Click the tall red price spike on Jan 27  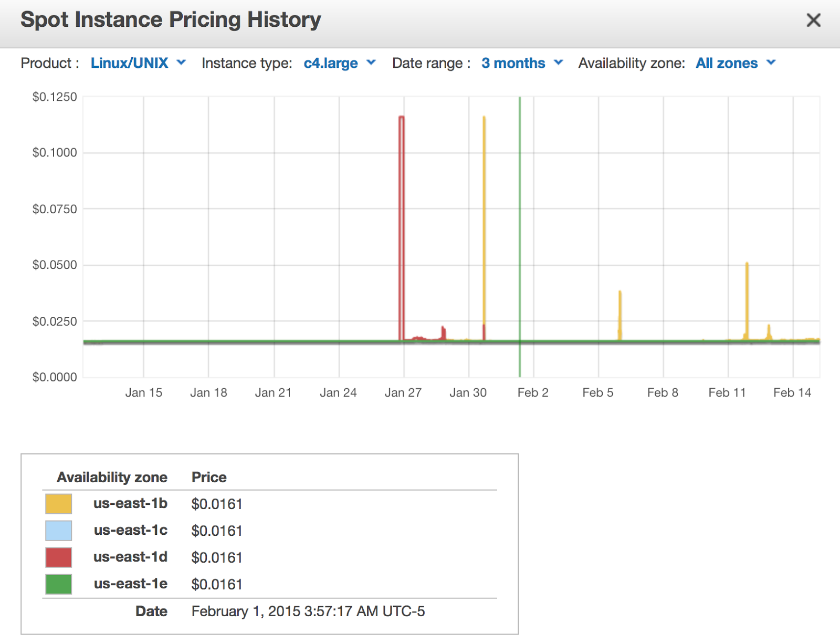pos(402,228)
